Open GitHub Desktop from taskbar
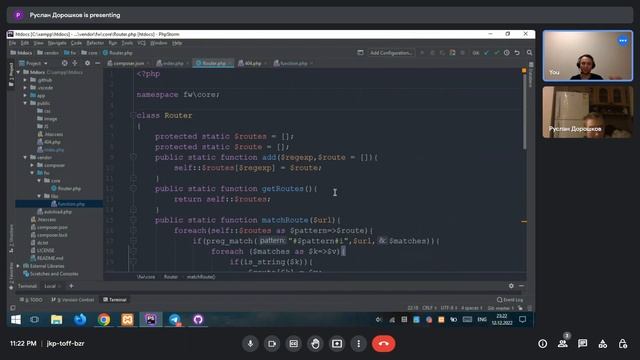 [198, 320]
